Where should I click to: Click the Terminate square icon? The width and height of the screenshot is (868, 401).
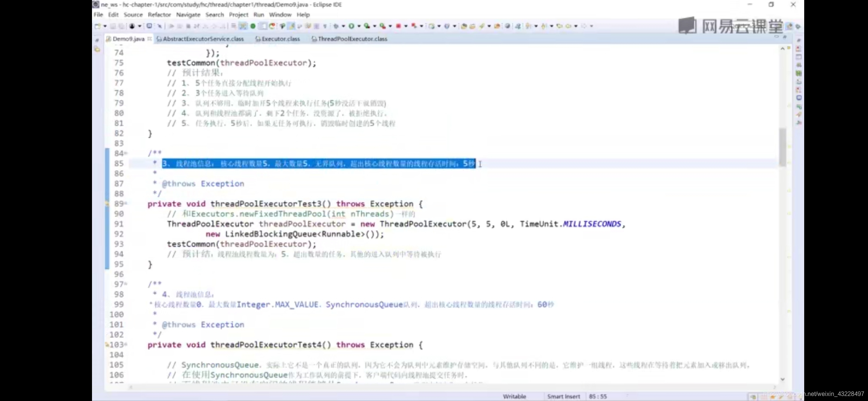[x=188, y=26]
